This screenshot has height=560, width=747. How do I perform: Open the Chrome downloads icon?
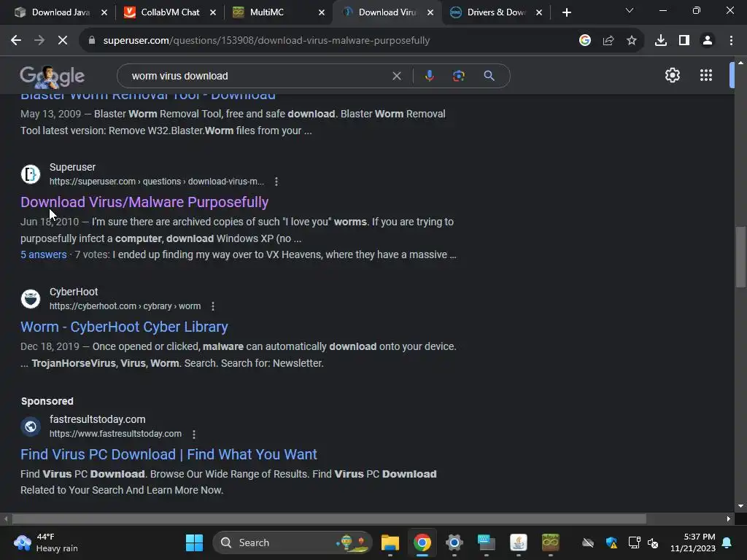click(x=661, y=41)
